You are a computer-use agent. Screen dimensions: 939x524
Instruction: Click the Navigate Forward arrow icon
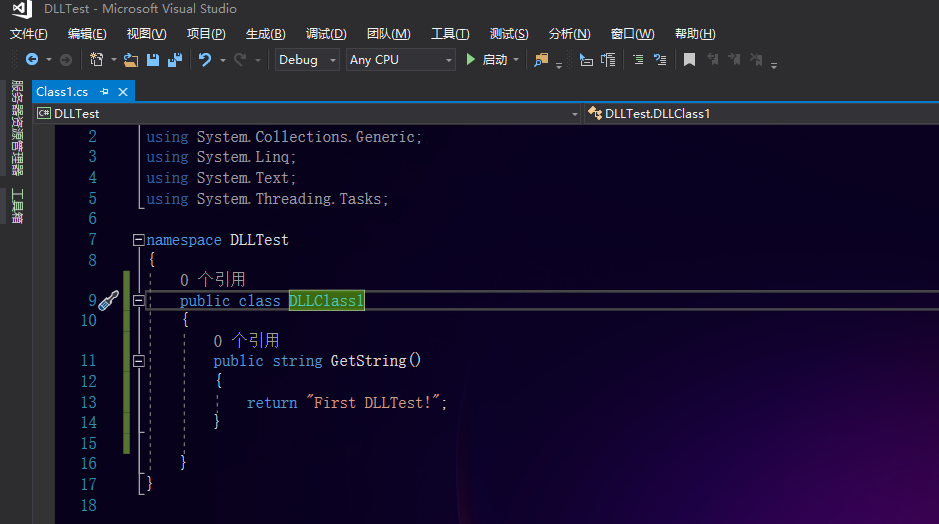pyautogui.click(x=66, y=59)
